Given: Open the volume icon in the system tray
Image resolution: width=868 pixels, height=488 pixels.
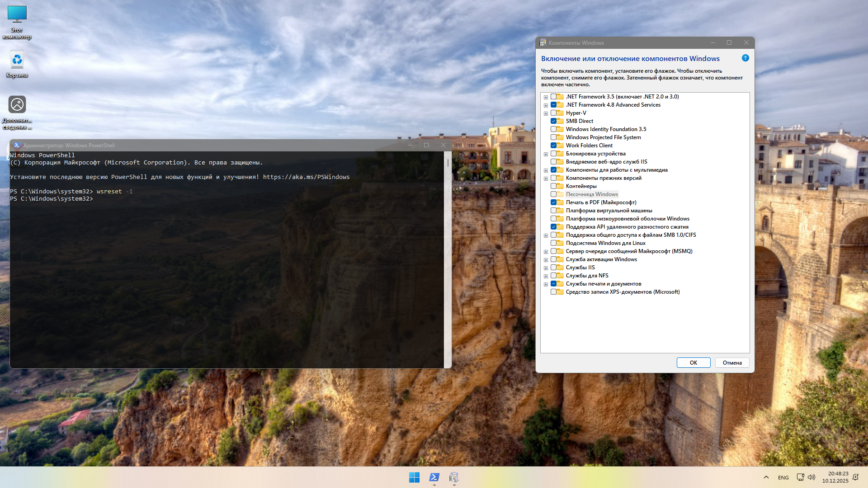Looking at the screenshot, I should point(811,477).
